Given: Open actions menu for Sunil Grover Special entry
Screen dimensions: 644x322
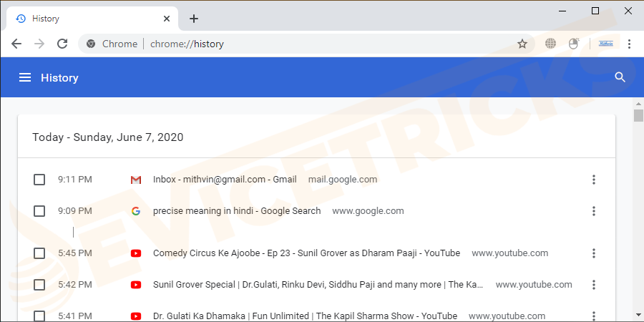Looking at the screenshot, I should pos(593,285).
